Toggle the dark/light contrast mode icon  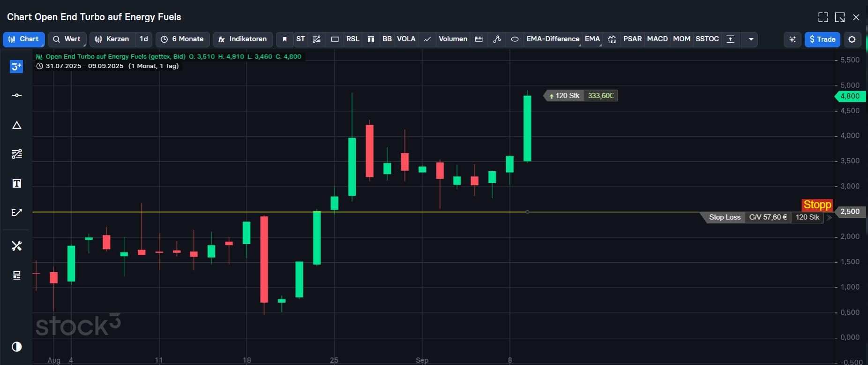17,347
